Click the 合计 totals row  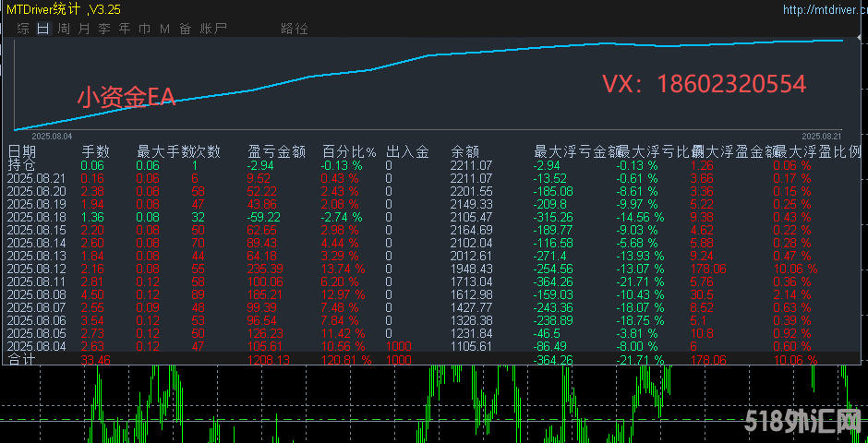click(x=21, y=359)
